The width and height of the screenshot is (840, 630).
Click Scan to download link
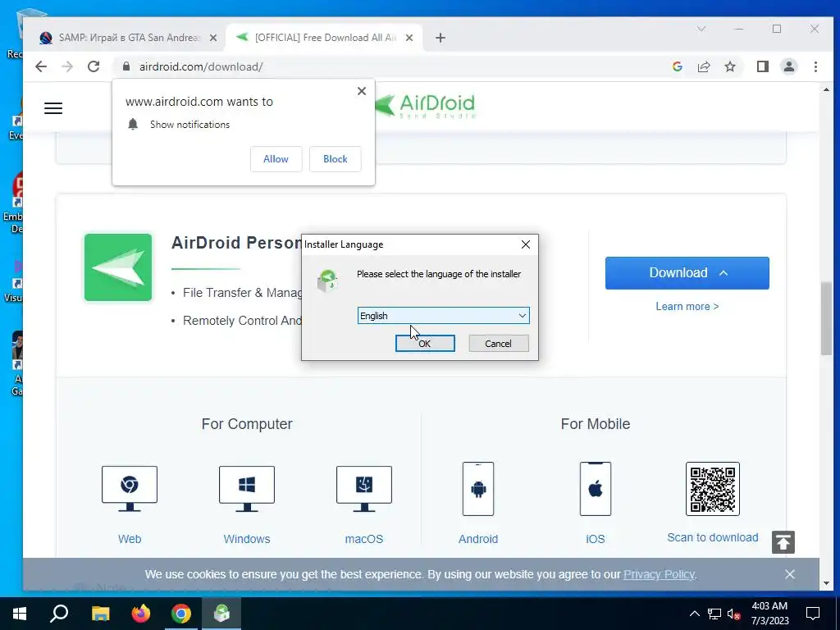713,537
